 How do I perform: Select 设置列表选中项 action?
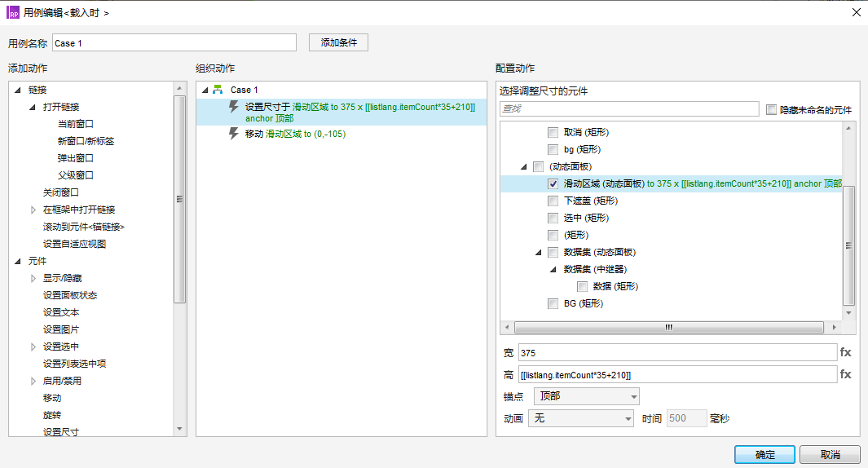click(x=74, y=364)
